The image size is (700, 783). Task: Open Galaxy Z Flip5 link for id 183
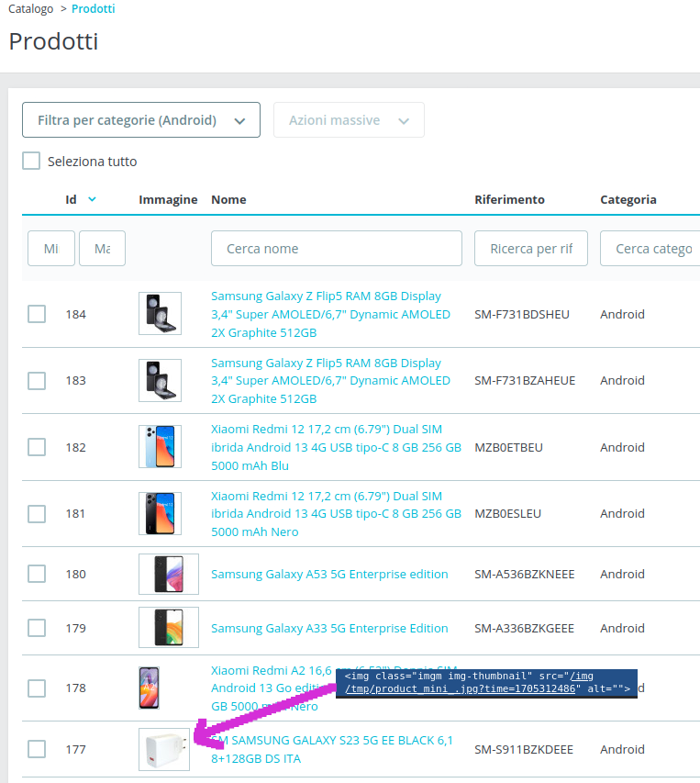tap(330, 381)
